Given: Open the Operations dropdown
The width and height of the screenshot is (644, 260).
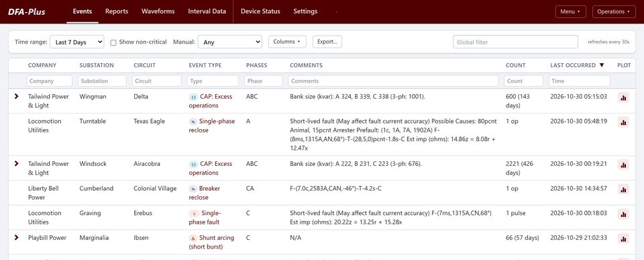Looking at the screenshot, I should (614, 11).
